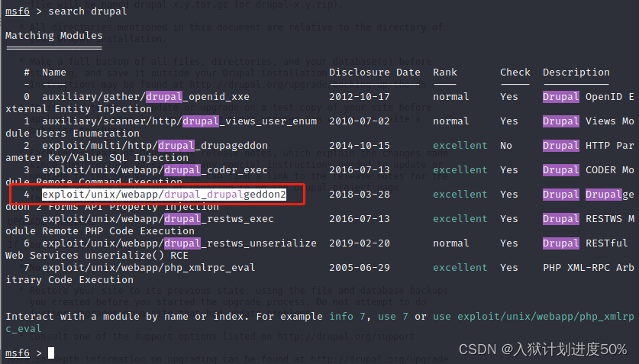This screenshot has height=364, width=639.
Task: Click 'itrary Code Execution' line
Action: (69, 280)
